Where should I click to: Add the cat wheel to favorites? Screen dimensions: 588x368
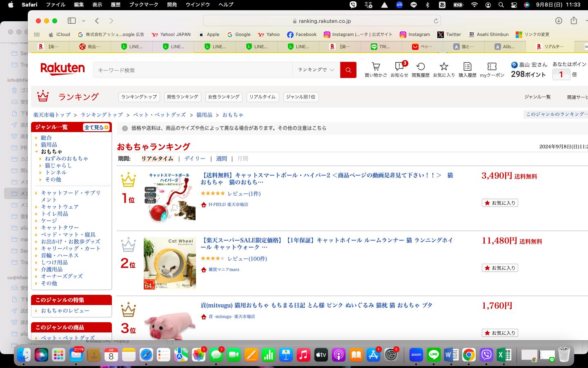pos(500,268)
